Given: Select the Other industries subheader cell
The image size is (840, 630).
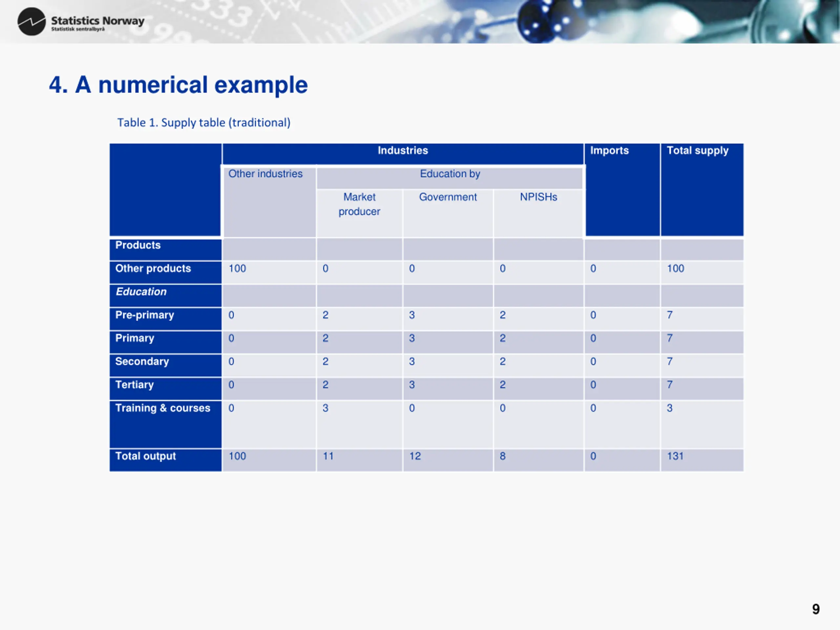Looking at the screenshot, I should point(269,202).
